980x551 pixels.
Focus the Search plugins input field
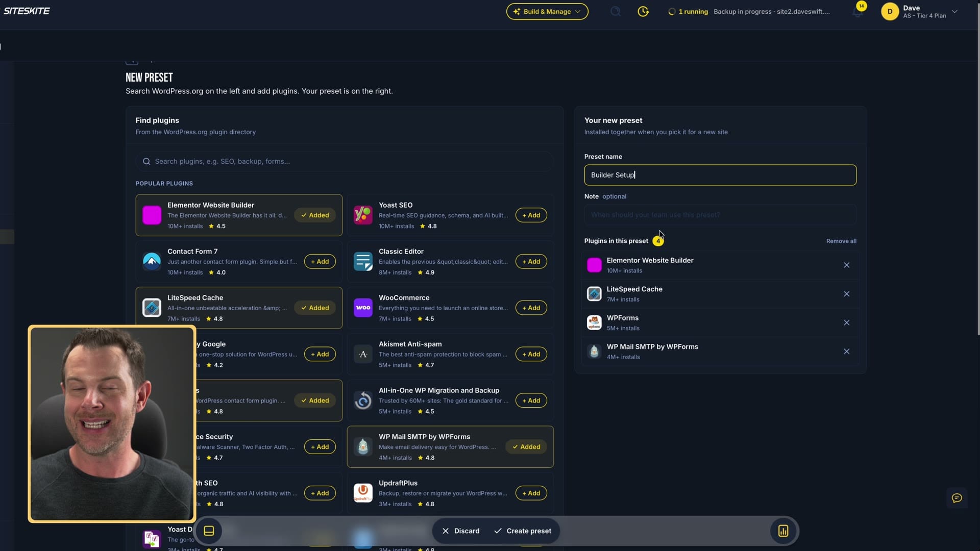345,161
